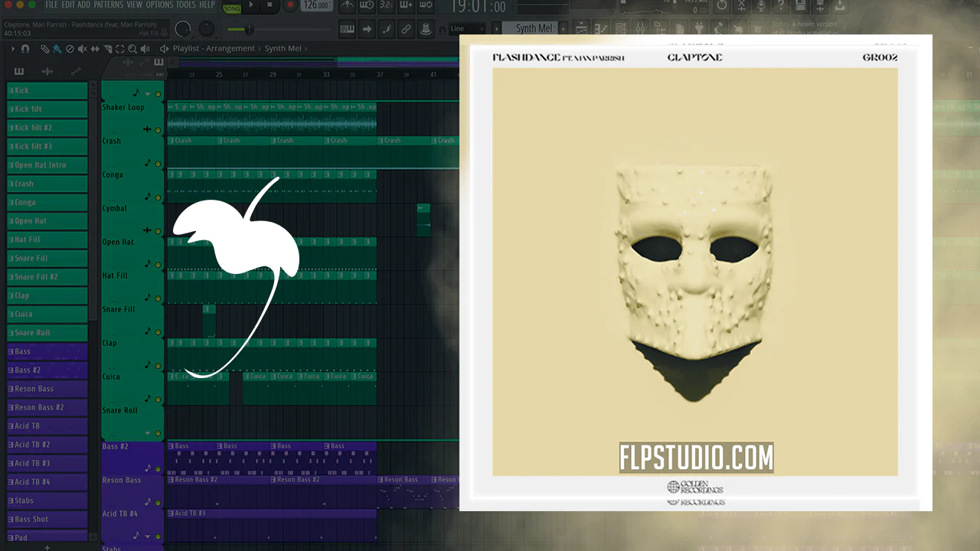Select the Zoom magnifier tool
Screen dimensions: 980x551
coord(132,49)
